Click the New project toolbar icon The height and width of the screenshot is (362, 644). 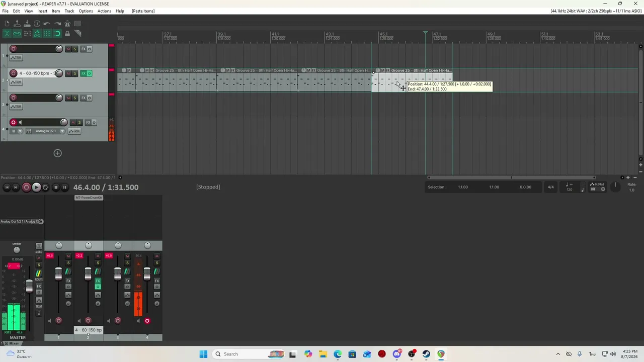[7, 24]
